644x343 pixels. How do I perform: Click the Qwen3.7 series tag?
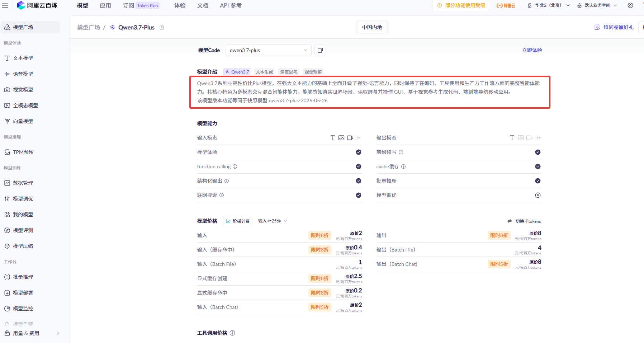tap(237, 72)
